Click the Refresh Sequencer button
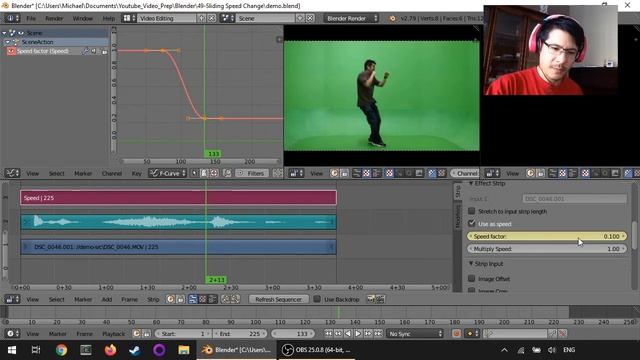This screenshot has height=360, width=640. [x=278, y=300]
